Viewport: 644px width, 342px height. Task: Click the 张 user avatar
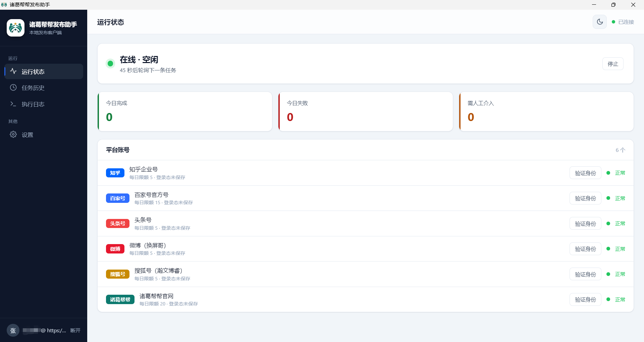coord(13,331)
